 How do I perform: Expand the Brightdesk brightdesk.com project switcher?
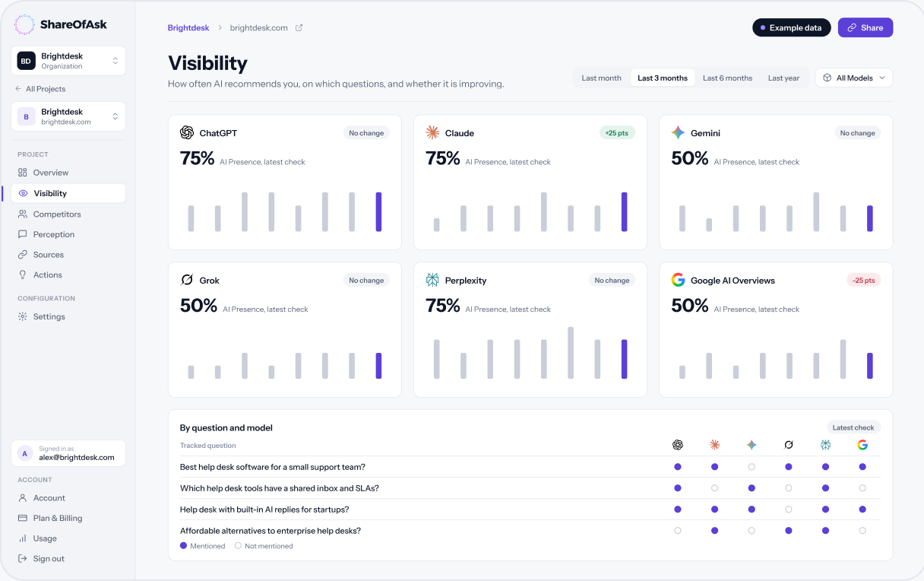(x=68, y=116)
